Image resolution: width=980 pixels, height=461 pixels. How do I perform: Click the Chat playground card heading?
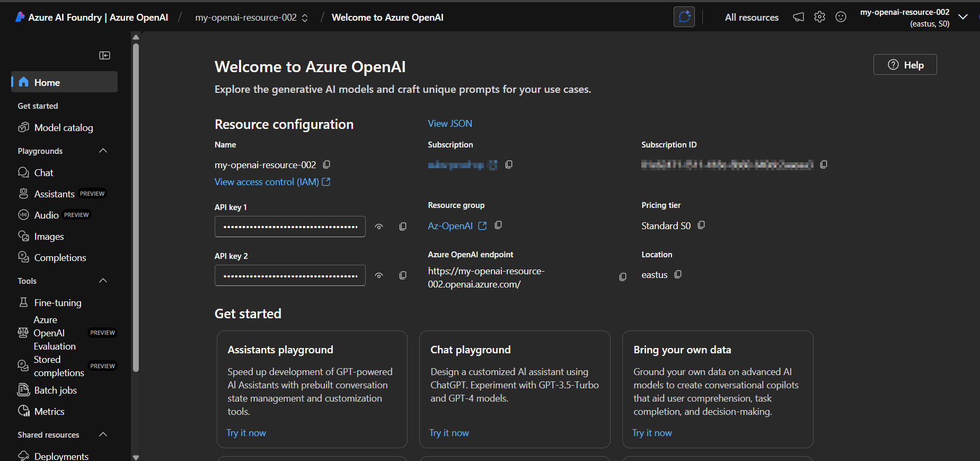471,350
